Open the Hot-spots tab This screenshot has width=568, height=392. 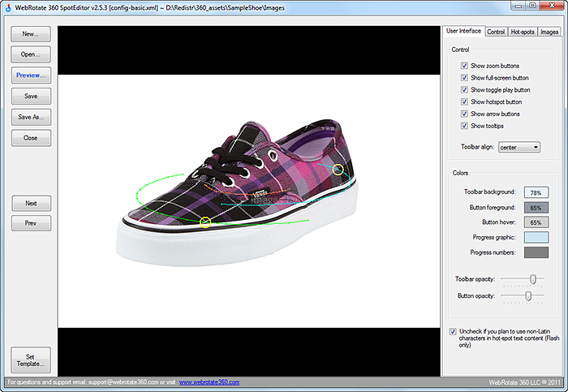pyautogui.click(x=523, y=32)
